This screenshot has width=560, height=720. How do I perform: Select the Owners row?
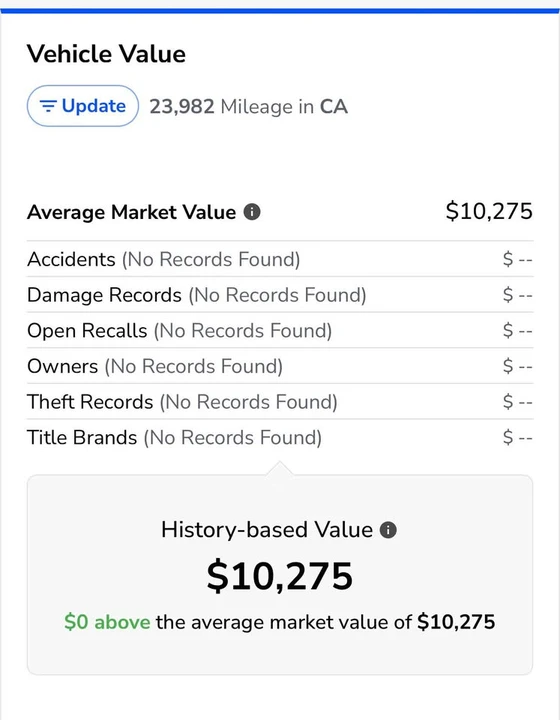coord(280,366)
